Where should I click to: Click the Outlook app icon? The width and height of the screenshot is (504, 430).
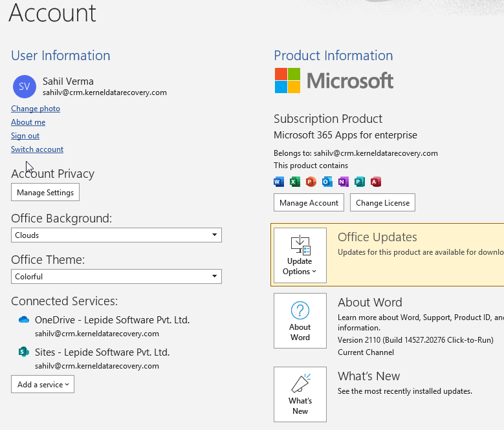(327, 182)
